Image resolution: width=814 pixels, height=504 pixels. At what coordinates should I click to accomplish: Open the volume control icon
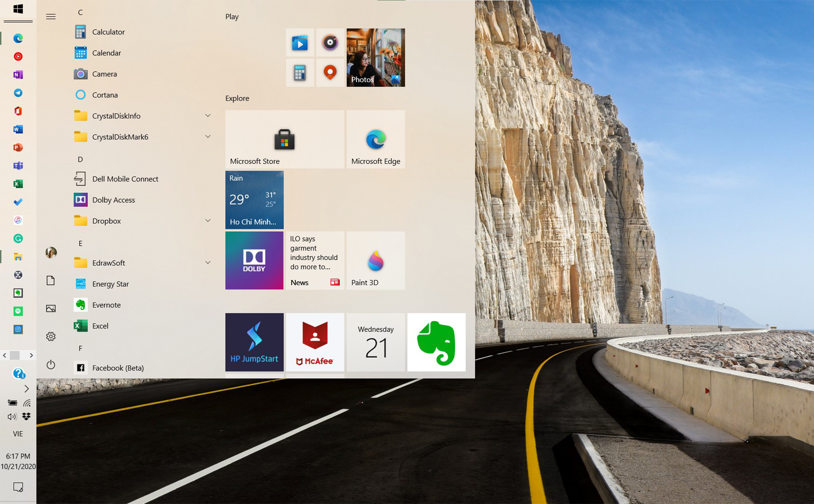click(12, 417)
